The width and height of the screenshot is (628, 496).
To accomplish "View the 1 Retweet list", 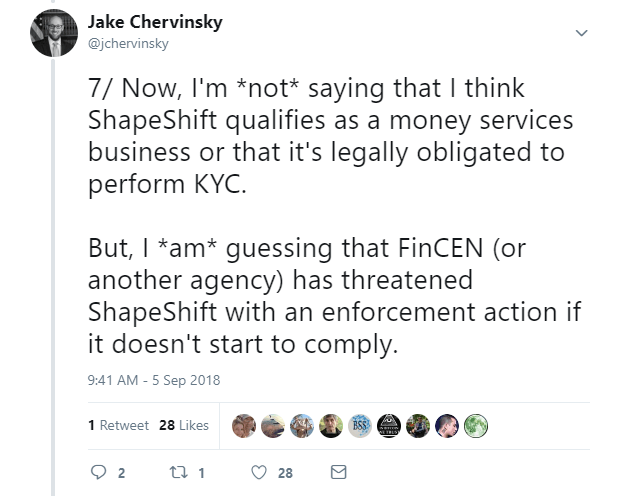I will coord(117,425).
